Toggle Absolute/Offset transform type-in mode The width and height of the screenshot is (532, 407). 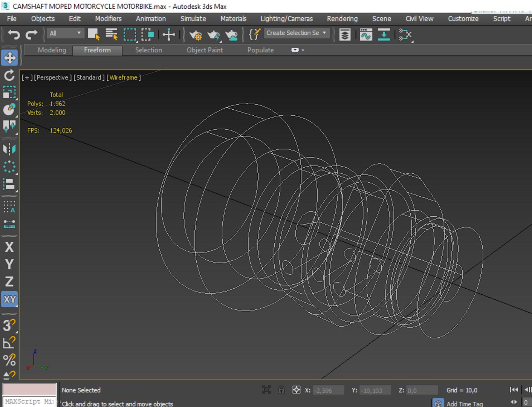(297, 390)
